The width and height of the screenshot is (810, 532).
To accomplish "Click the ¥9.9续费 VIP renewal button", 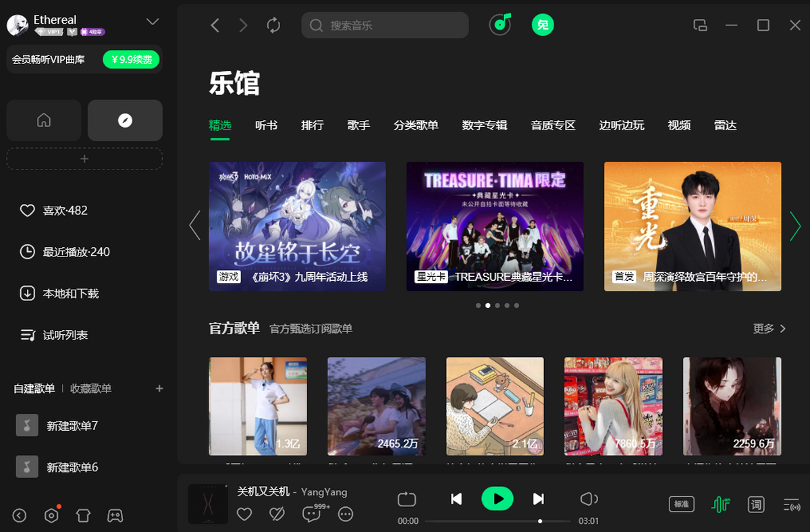I will [131, 59].
